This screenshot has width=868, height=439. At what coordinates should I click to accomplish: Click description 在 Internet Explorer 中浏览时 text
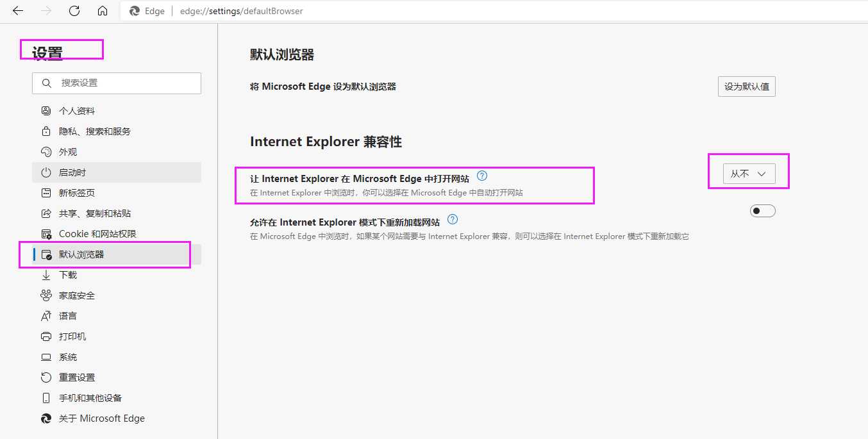(x=387, y=192)
